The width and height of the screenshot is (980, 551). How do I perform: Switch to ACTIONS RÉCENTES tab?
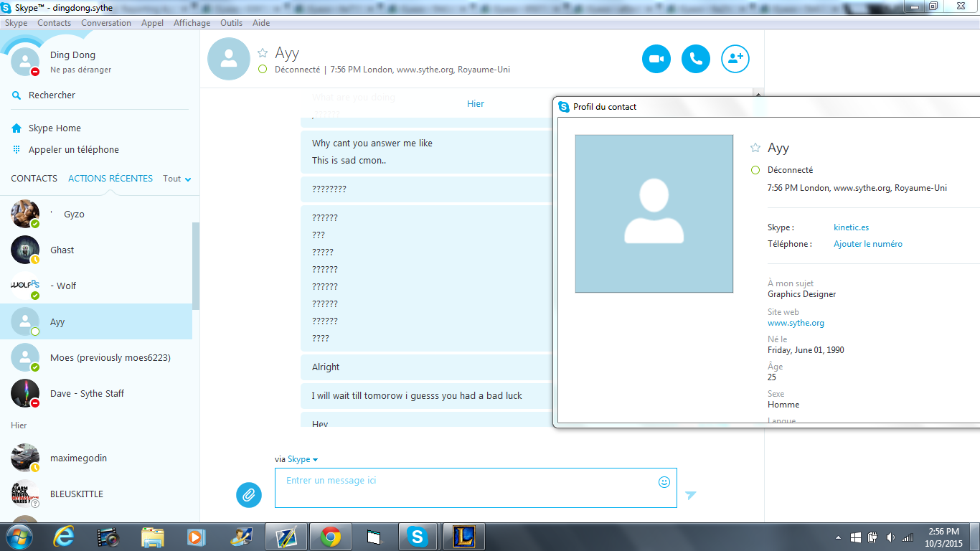(110, 178)
